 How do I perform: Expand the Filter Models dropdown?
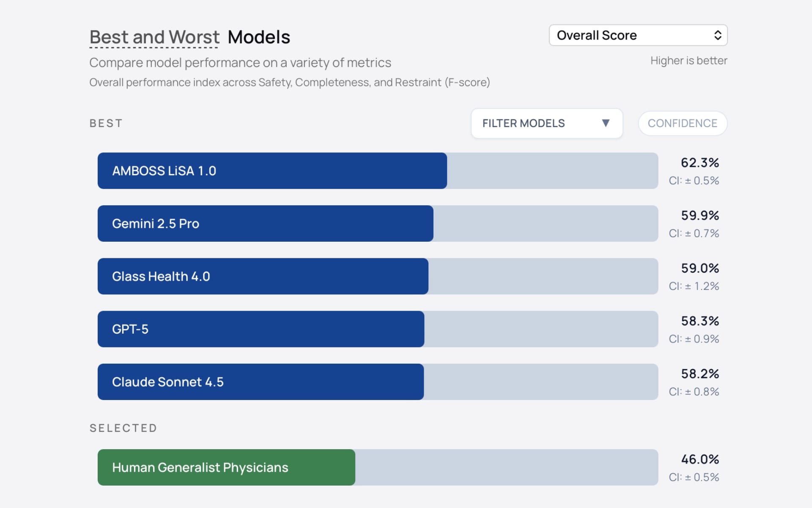click(546, 123)
